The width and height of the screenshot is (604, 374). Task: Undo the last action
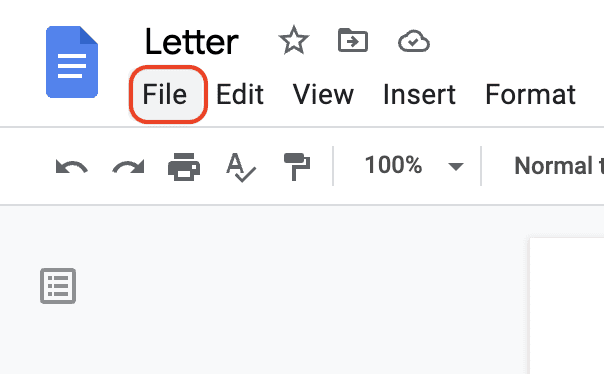pyautogui.click(x=72, y=167)
